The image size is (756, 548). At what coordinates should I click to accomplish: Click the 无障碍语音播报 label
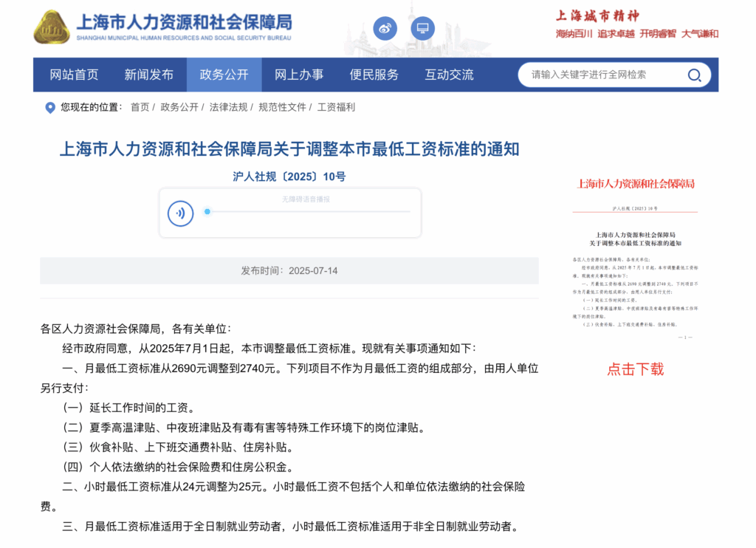point(306,199)
